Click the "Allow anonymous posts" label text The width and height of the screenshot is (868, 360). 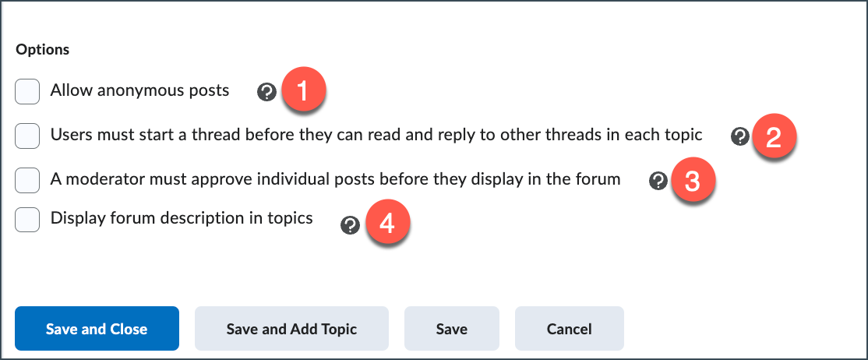point(139,90)
